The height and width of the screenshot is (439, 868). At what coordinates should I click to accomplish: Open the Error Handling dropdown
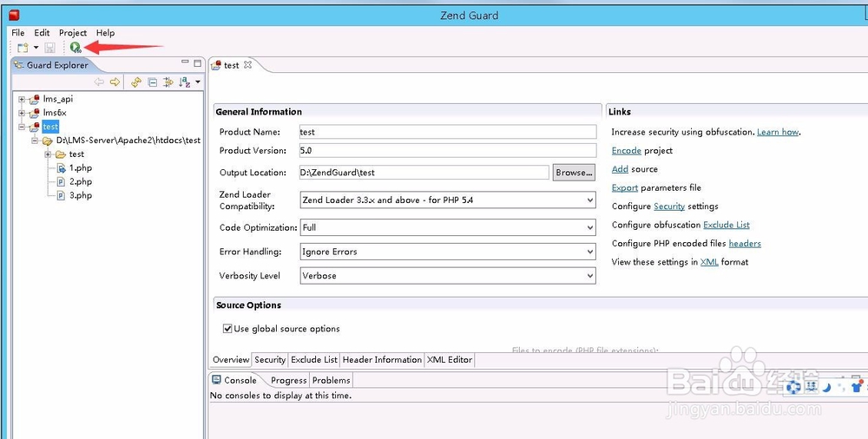coord(589,252)
